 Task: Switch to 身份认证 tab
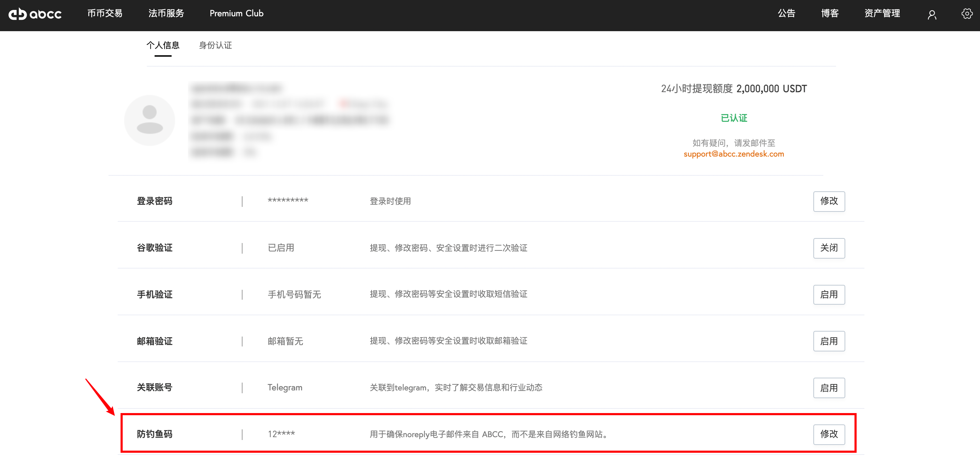pos(215,45)
